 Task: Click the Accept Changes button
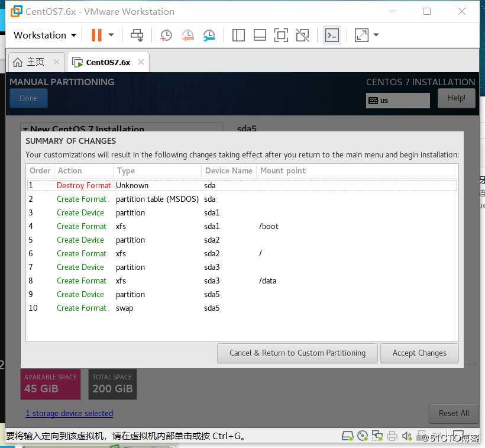pos(419,353)
